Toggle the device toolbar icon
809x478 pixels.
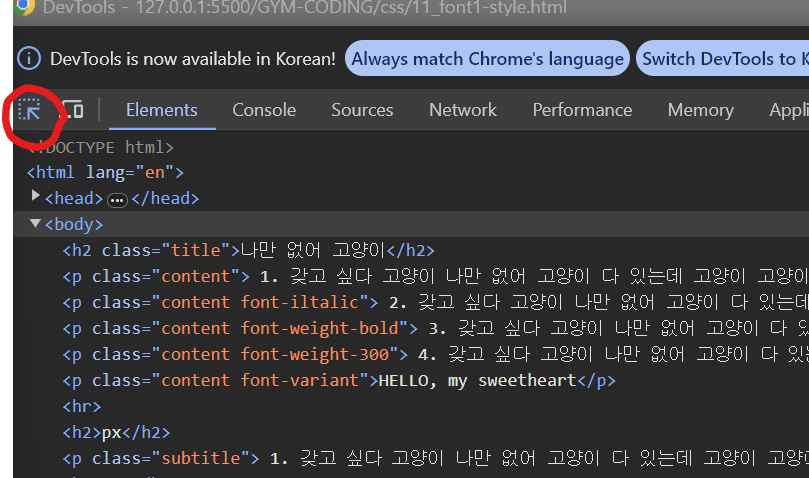pos(73,109)
